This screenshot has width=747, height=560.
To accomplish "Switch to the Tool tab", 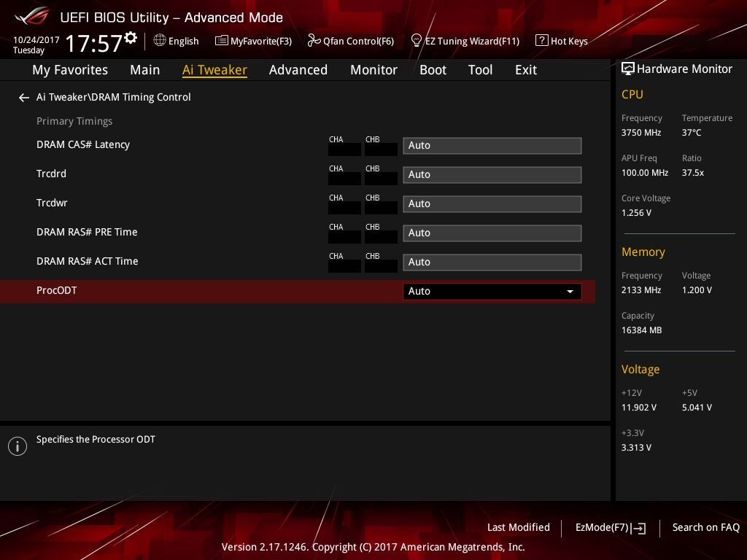I will click(x=480, y=70).
